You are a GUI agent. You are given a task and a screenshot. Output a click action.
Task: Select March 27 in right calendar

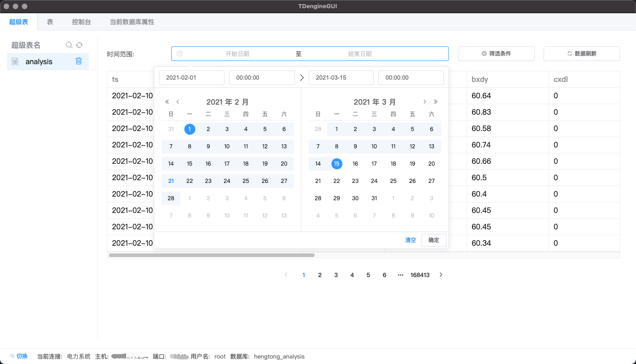(x=432, y=181)
